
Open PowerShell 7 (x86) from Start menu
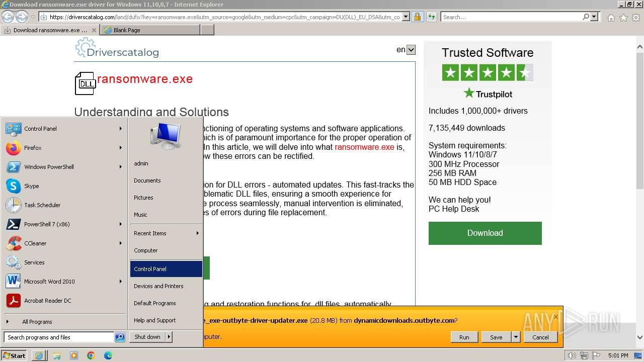(x=63, y=224)
